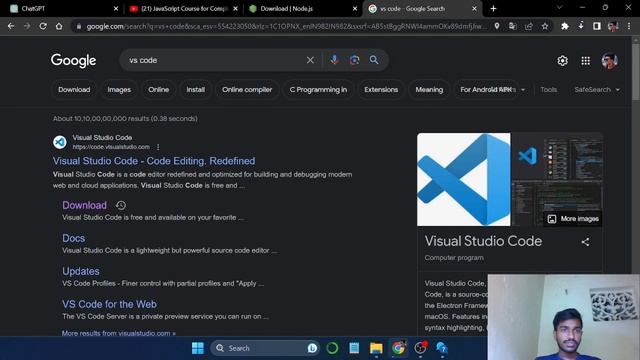Viewport: 640px width, 360px height.
Task: Share this page via the address bar icon
Action: pyautogui.click(x=529, y=26)
